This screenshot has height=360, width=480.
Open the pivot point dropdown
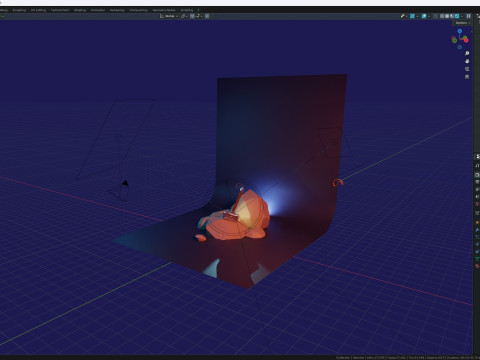[x=184, y=16]
